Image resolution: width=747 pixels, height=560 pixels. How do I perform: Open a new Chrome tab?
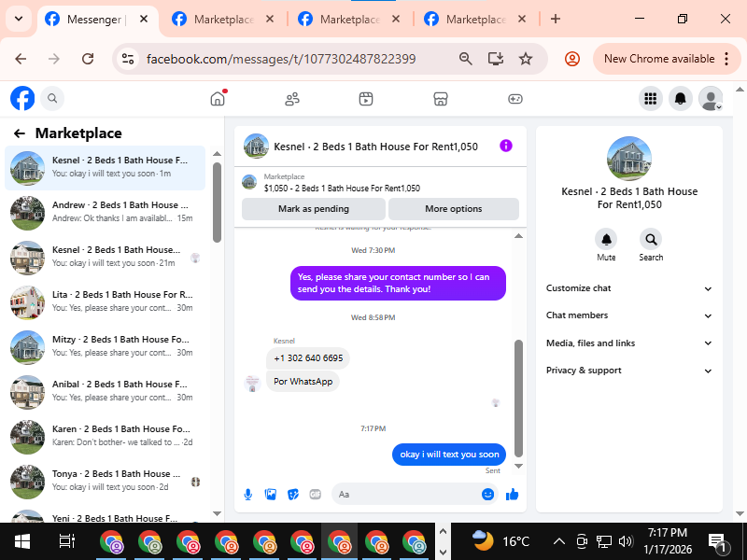coord(556,19)
